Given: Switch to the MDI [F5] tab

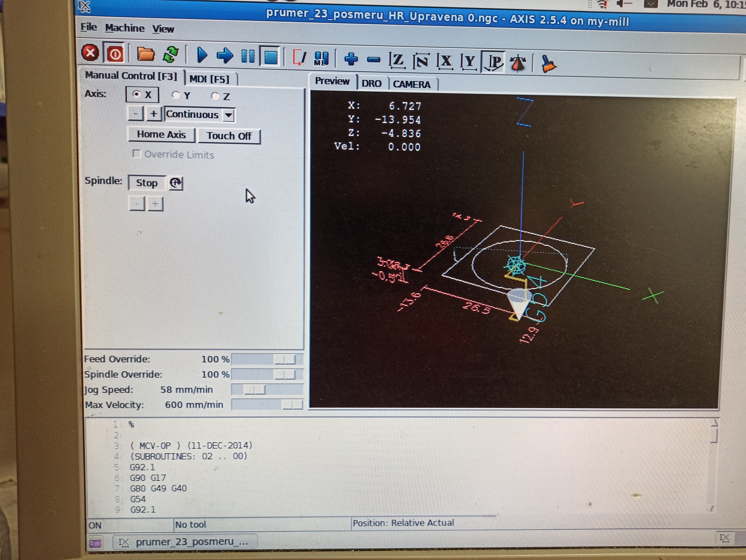Looking at the screenshot, I should [209, 79].
